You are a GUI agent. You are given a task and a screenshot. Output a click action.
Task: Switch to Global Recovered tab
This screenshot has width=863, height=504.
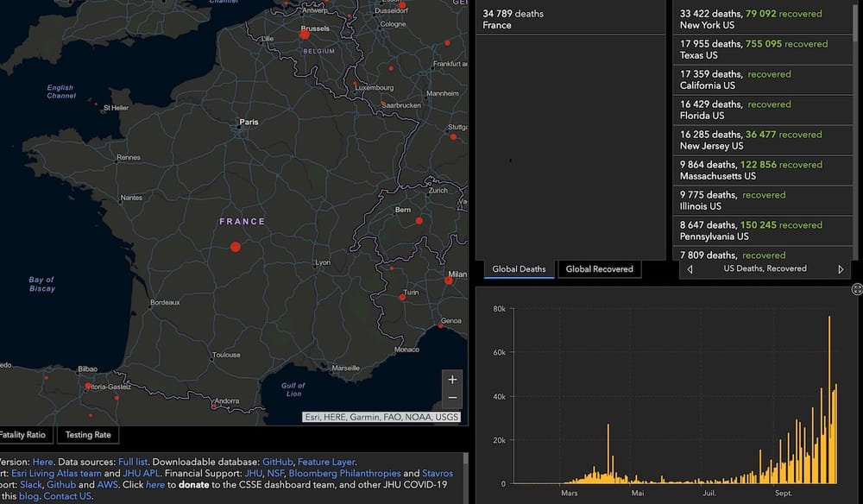click(600, 269)
